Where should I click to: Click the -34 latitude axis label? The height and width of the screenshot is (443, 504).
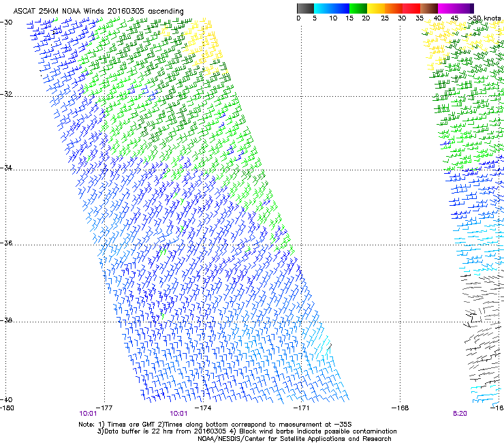coord(6,168)
